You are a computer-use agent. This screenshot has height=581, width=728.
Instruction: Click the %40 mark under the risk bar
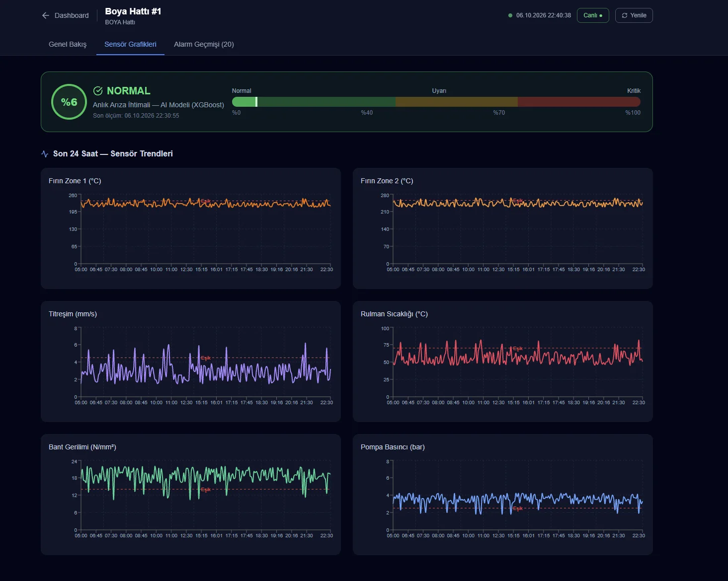click(x=367, y=113)
